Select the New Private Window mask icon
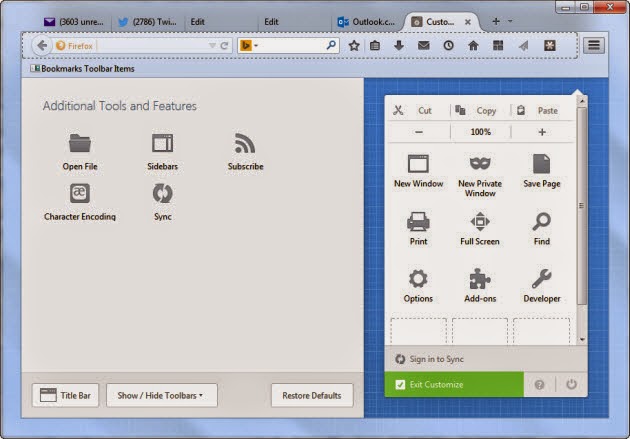The width and height of the screenshot is (630, 439). [480, 163]
